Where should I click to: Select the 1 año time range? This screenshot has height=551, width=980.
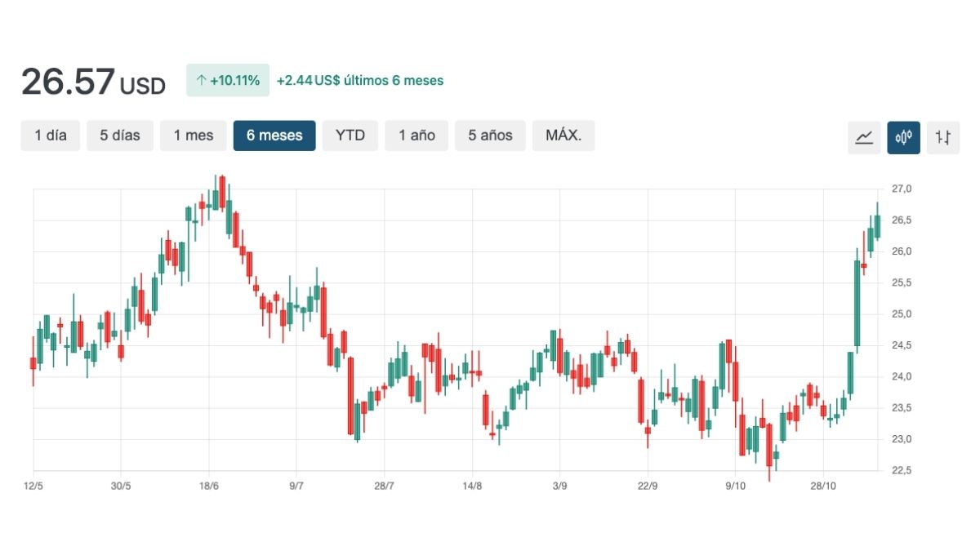coord(416,136)
